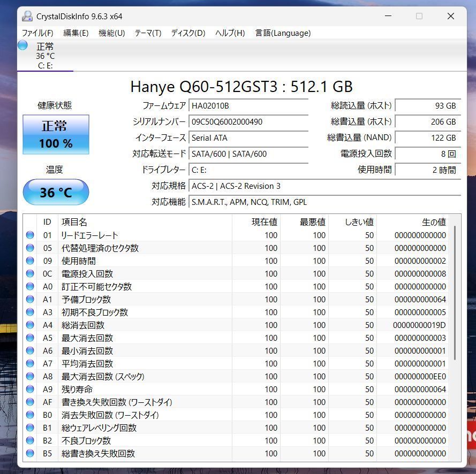The image size is (476, 474).
Task: Click the blue status orb beside 正常 disk tab
Action: (x=23, y=45)
